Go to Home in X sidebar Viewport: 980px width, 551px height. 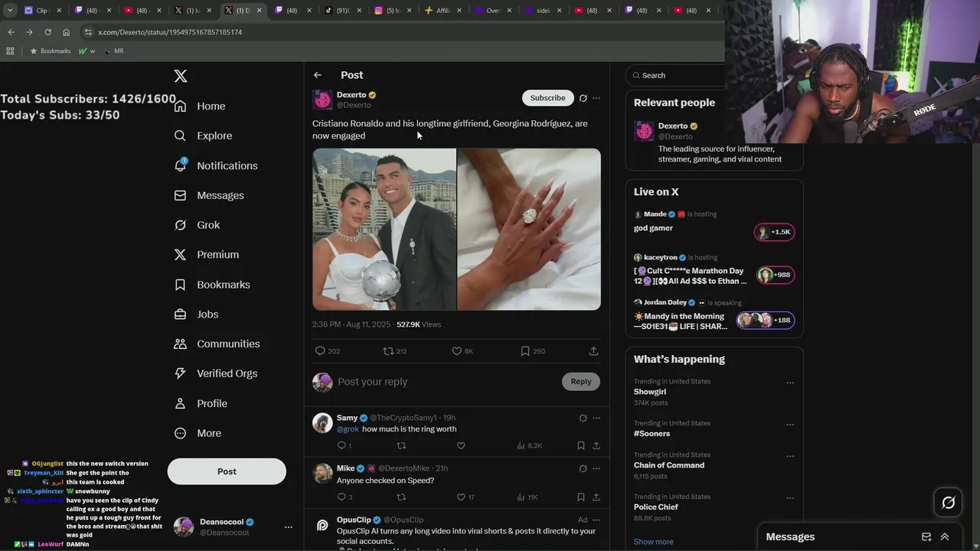(x=200, y=106)
